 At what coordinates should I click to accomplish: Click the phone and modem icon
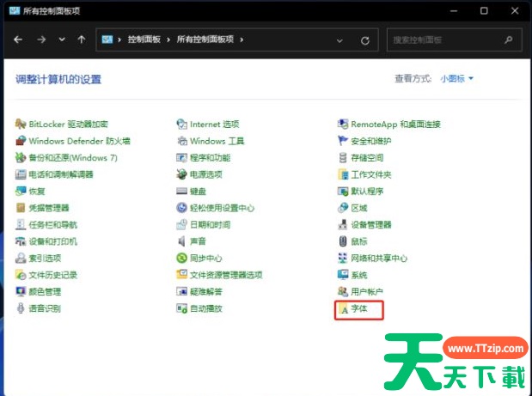[x=21, y=174]
